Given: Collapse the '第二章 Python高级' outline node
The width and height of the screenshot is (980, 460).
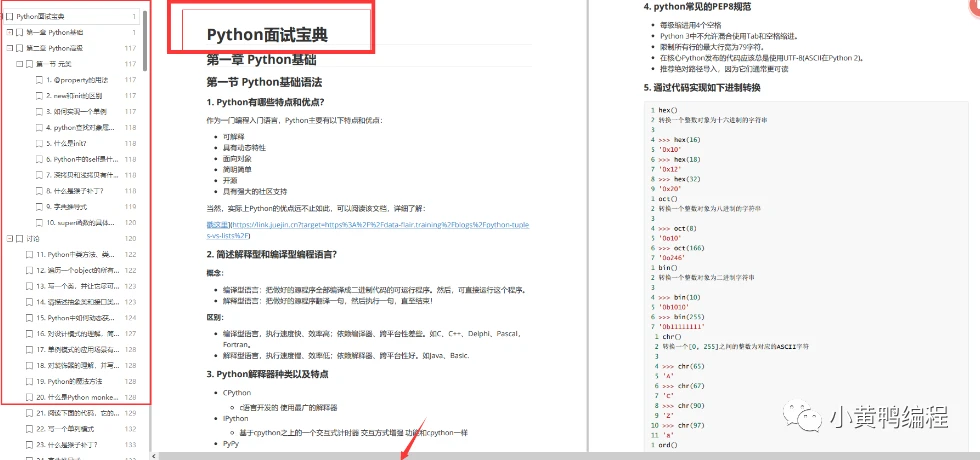Looking at the screenshot, I should click(9, 48).
